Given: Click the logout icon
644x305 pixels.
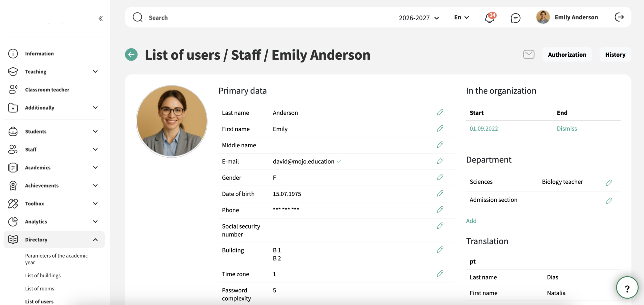Looking at the screenshot, I should [619, 17].
